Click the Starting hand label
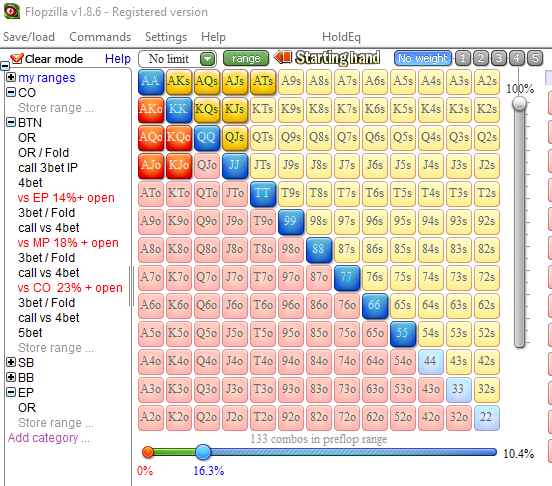Viewport: 552px width, 486px height. point(337,58)
